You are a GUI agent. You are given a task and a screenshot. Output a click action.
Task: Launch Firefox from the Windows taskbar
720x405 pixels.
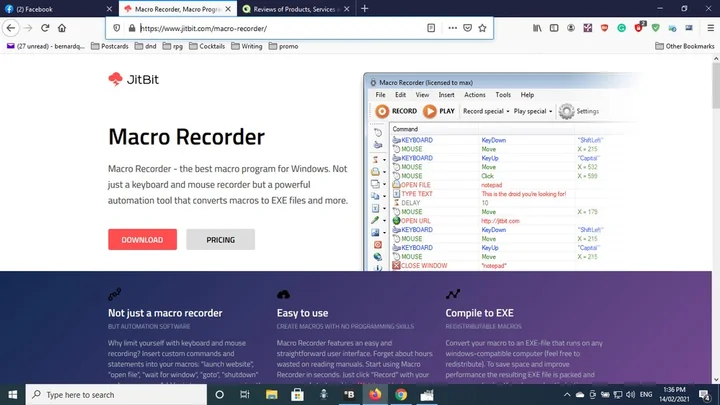click(x=375, y=395)
